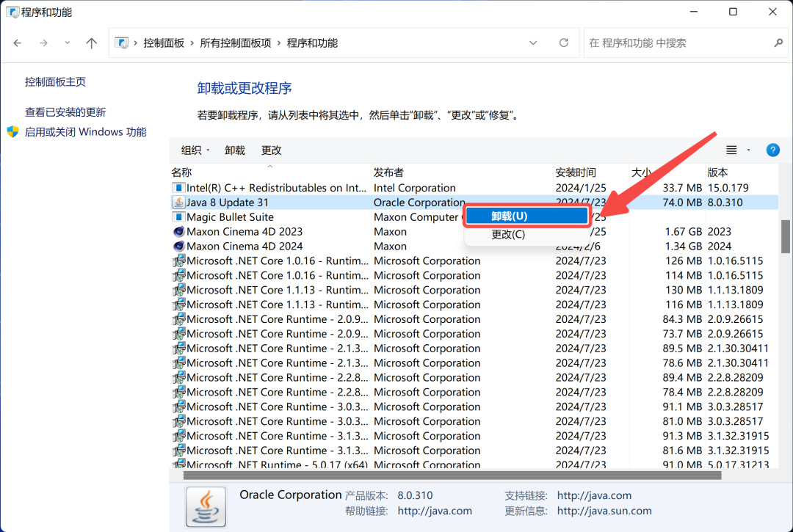Click the magnifier search icon
Image resolution: width=793 pixels, height=532 pixels.
click(x=778, y=43)
